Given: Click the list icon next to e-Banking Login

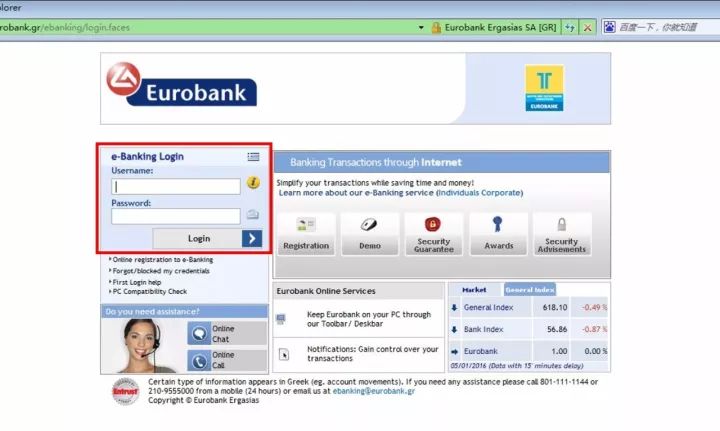Looking at the screenshot, I should [x=253, y=157].
